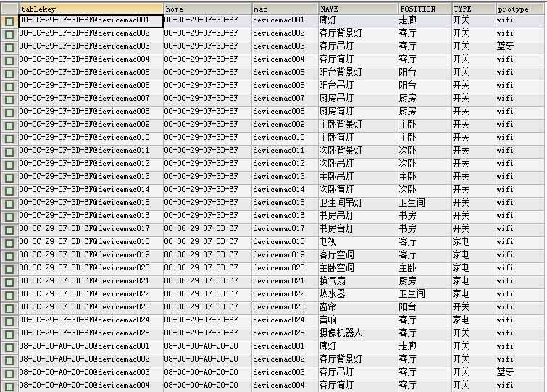The image size is (547, 392).
Task: Select NAME cell 换气扇
Action: click(358, 280)
